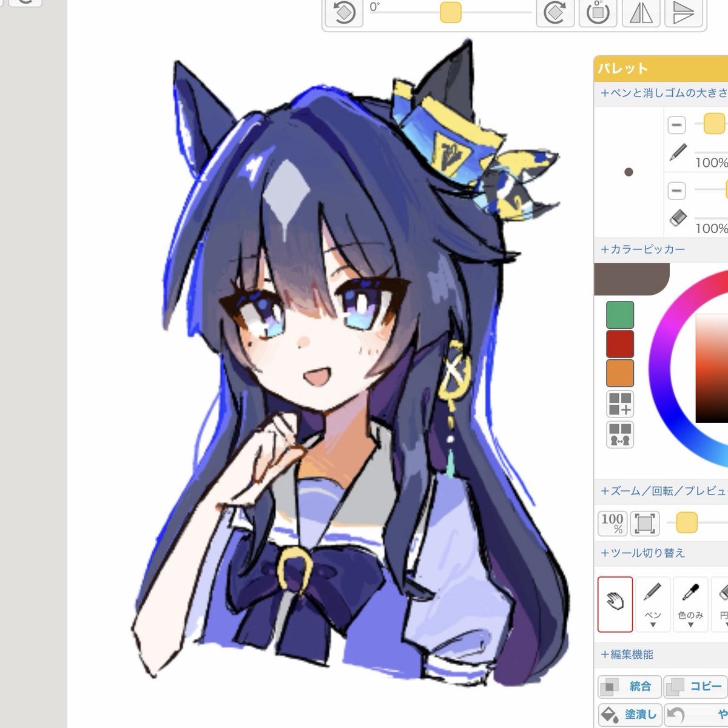Click the zoom slider handle
Image resolution: width=728 pixels, height=728 pixels.
click(x=687, y=522)
